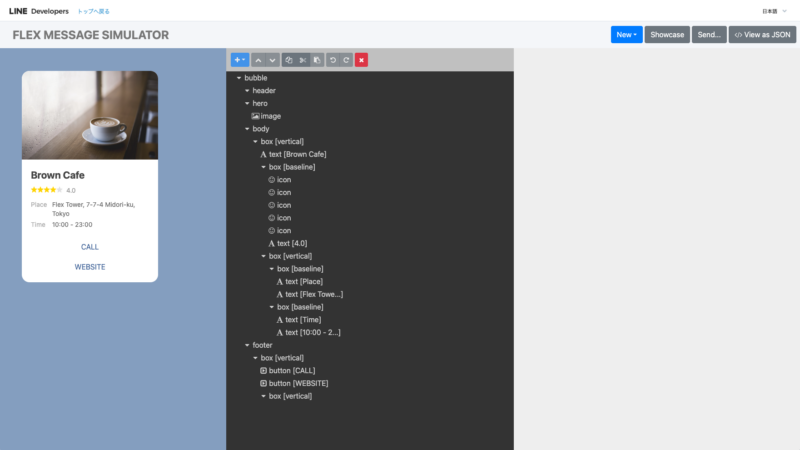Screen dimensions: 800x450
Task: Select the image node under hero
Action: click(x=270, y=116)
